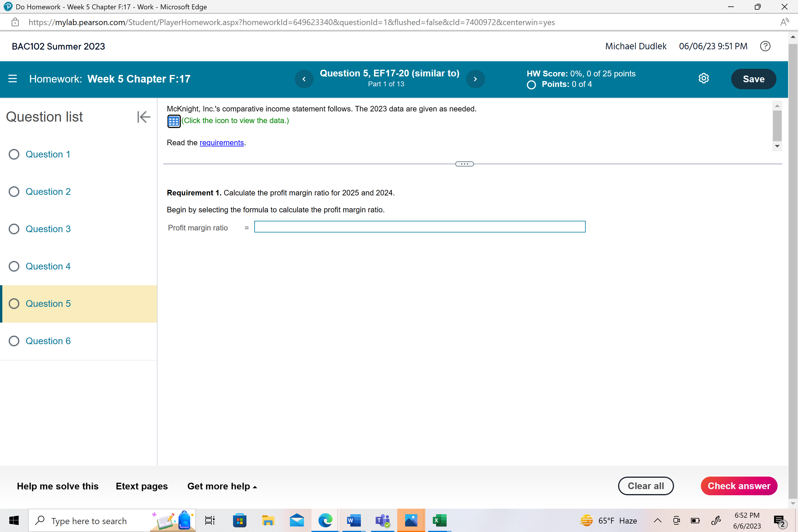
Task: Click the question text scrollbar down arrow
Action: tap(777, 146)
